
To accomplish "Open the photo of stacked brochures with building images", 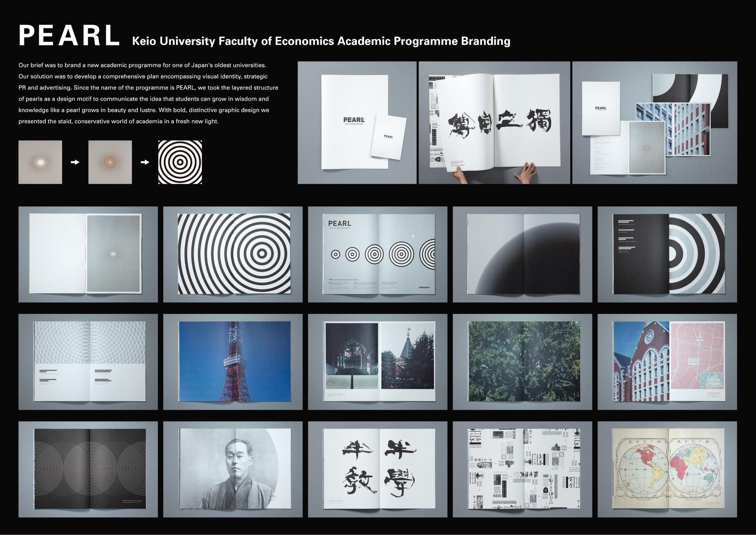I will pos(654,123).
